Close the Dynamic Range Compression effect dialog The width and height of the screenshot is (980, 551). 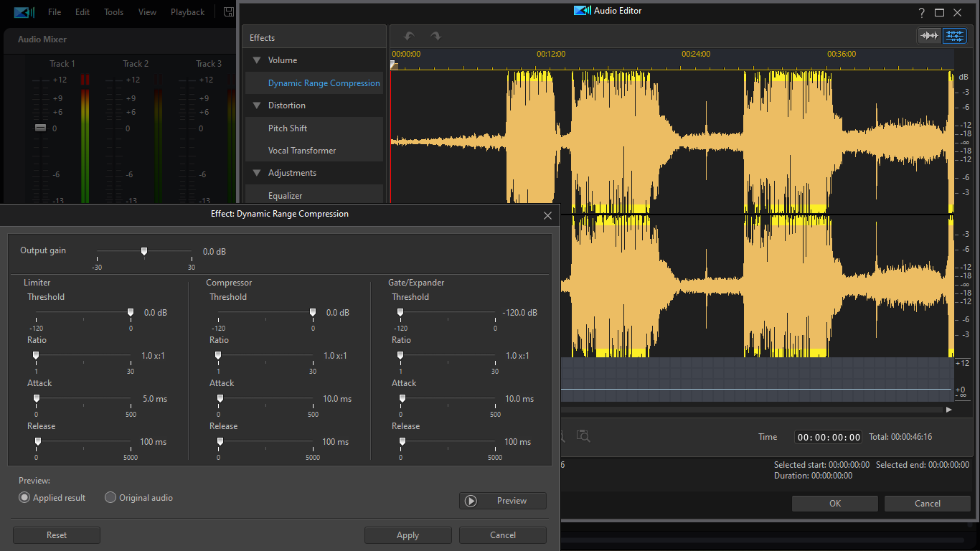pyautogui.click(x=547, y=215)
